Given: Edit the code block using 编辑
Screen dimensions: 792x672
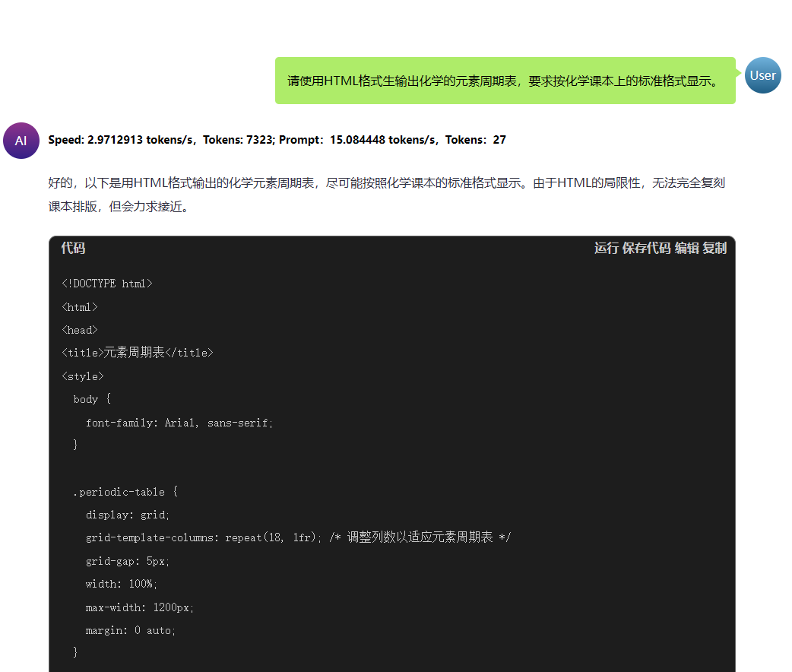Looking at the screenshot, I should pos(687,248).
